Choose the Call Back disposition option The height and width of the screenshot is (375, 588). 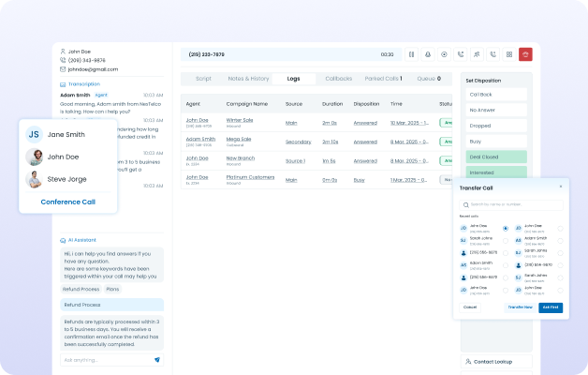pyautogui.click(x=496, y=94)
